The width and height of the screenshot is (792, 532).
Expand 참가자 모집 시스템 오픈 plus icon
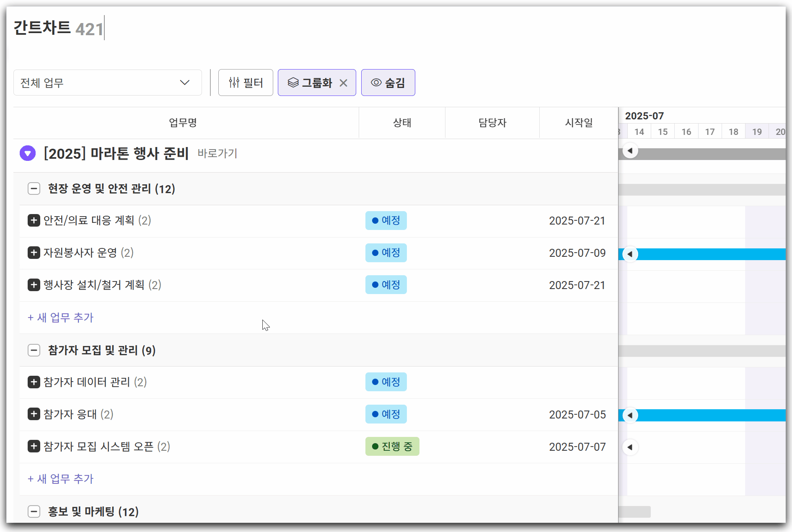tap(34, 447)
